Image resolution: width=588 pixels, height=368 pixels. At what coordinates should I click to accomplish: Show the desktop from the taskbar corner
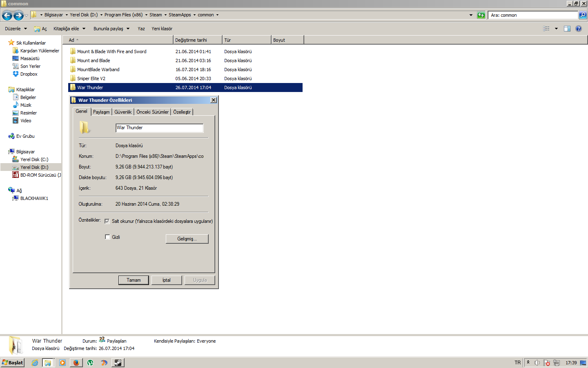(x=583, y=363)
